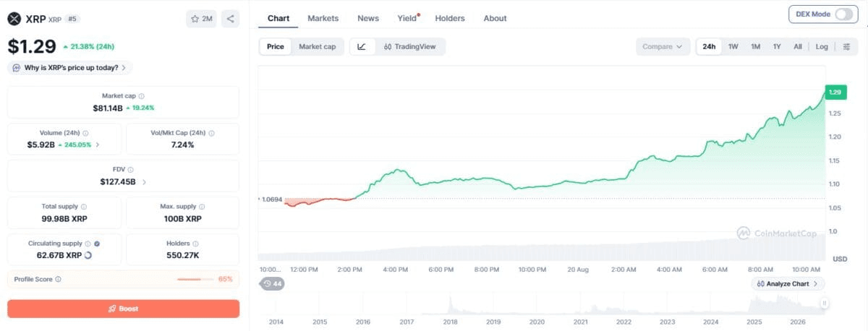Click info icon beside Total supply

coord(84,207)
